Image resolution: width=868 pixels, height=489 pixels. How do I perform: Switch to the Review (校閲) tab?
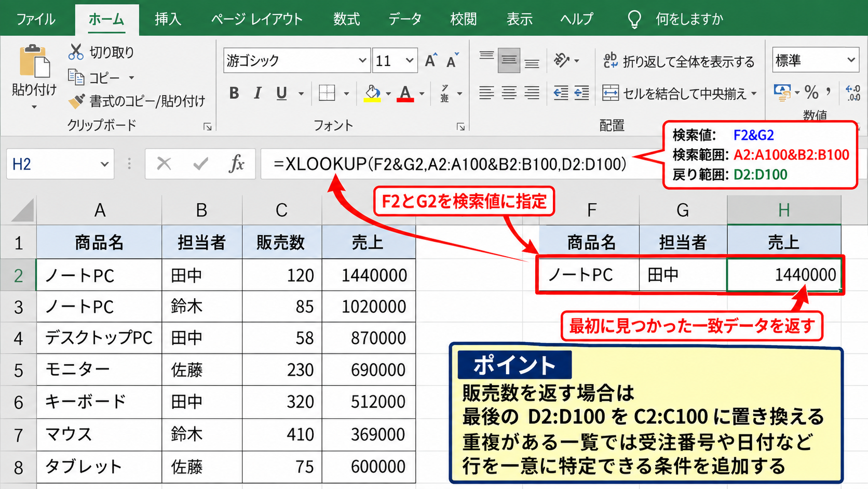tap(463, 19)
